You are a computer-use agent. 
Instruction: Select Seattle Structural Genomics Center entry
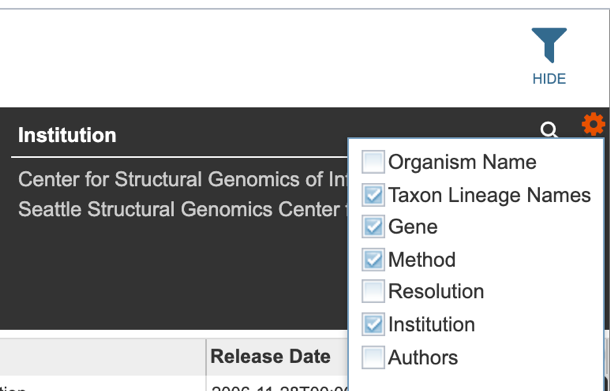183,209
